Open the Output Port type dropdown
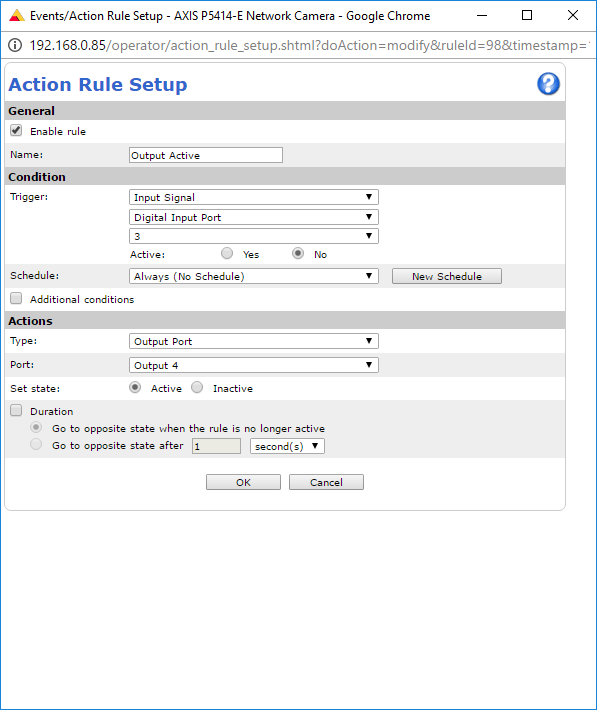The image size is (597, 710). tap(254, 341)
